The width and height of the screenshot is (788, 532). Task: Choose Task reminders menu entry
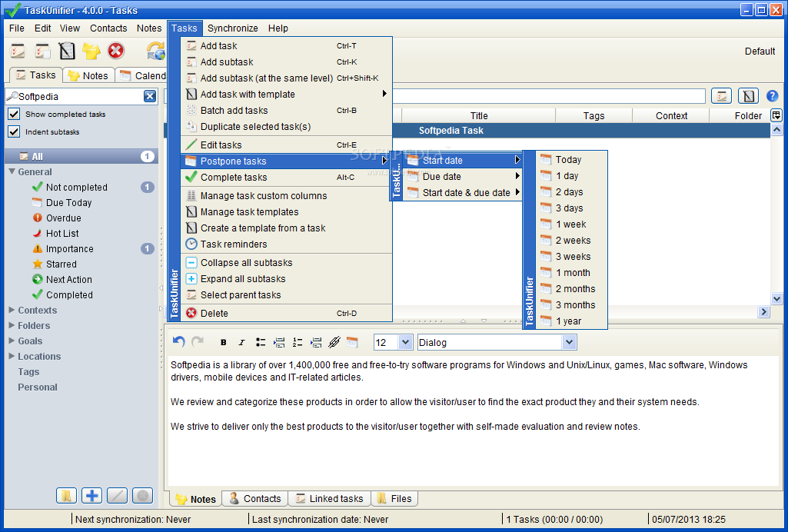click(286, 244)
